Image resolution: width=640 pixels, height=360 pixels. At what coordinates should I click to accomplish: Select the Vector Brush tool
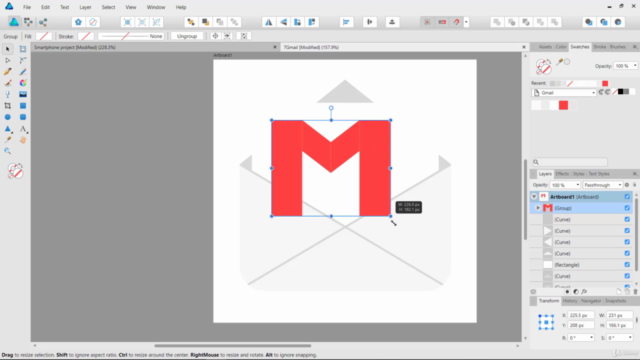7,83
